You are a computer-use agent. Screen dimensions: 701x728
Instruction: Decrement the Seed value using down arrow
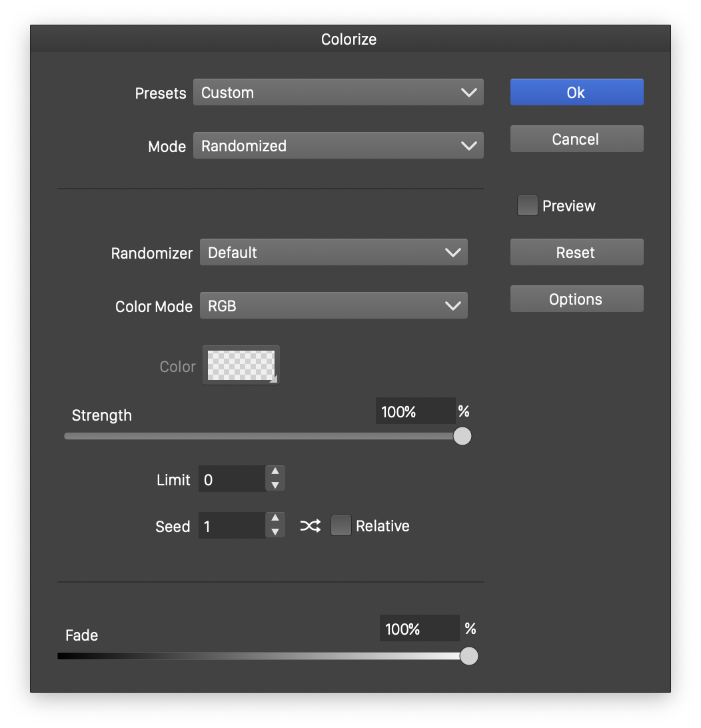pos(275,533)
